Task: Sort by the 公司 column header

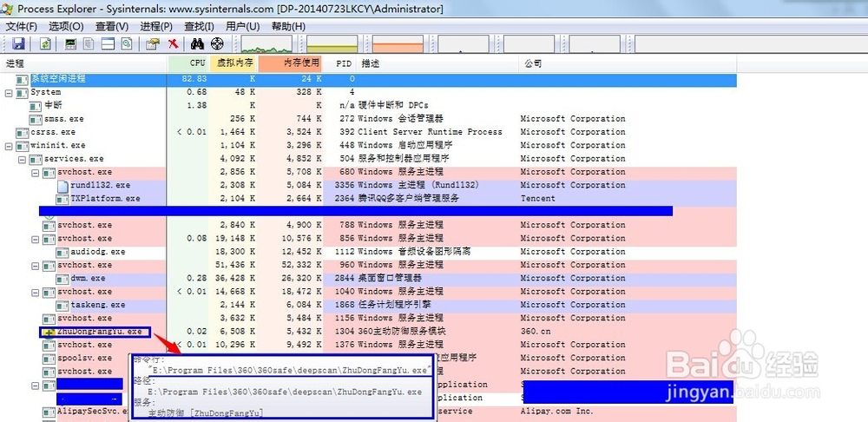Action: click(628, 63)
